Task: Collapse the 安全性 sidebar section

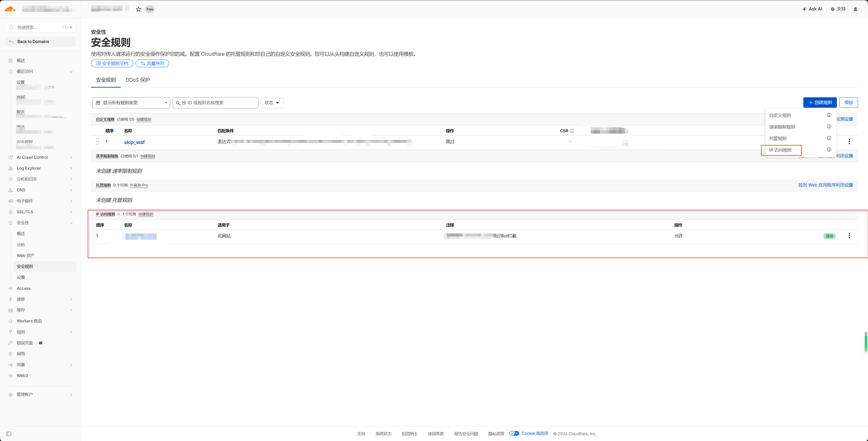Action: (x=71, y=223)
